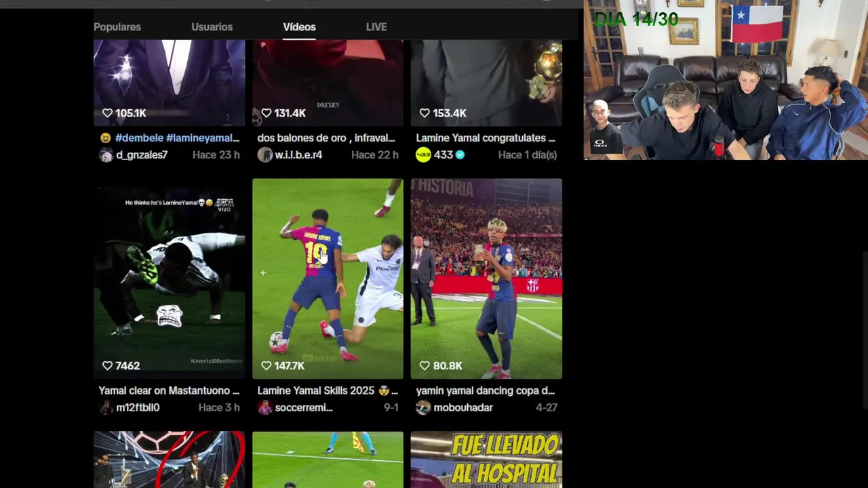868x488 pixels.
Task: Open mobouhadar profile avatar
Action: pos(423,407)
